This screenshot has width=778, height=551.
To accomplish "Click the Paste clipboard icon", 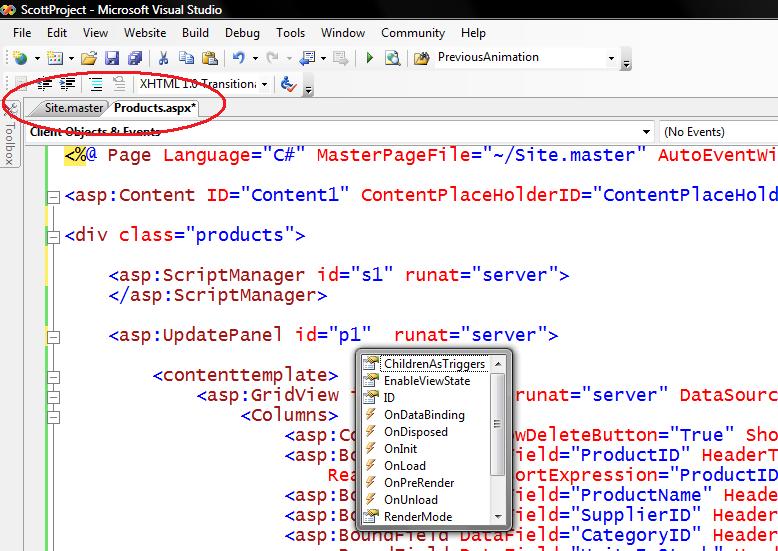I will (210, 58).
